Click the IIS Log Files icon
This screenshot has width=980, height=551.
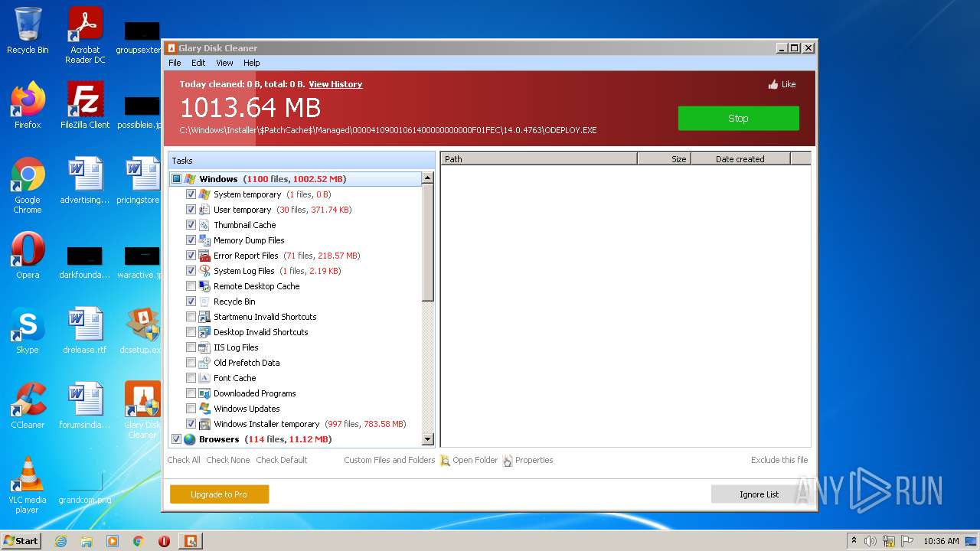(204, 347)
